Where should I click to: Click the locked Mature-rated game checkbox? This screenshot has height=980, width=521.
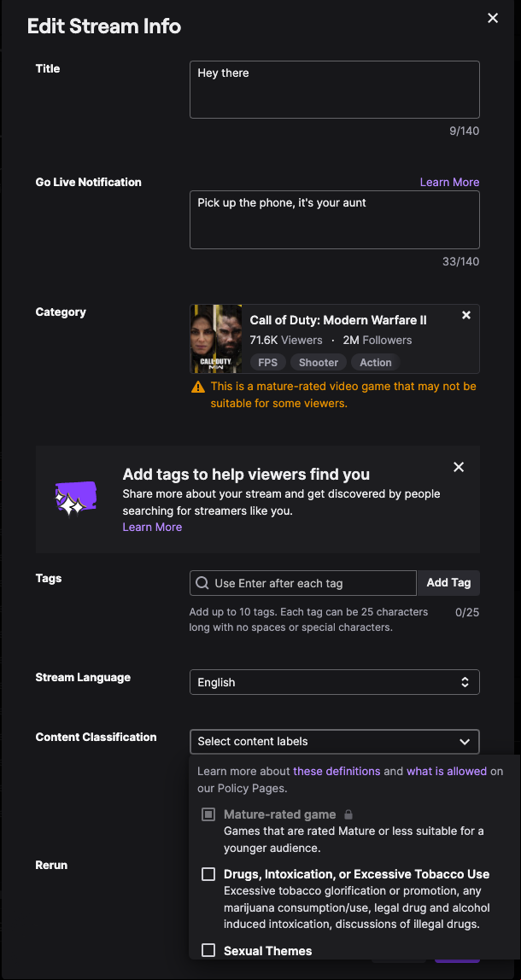[x=208, y=815]
